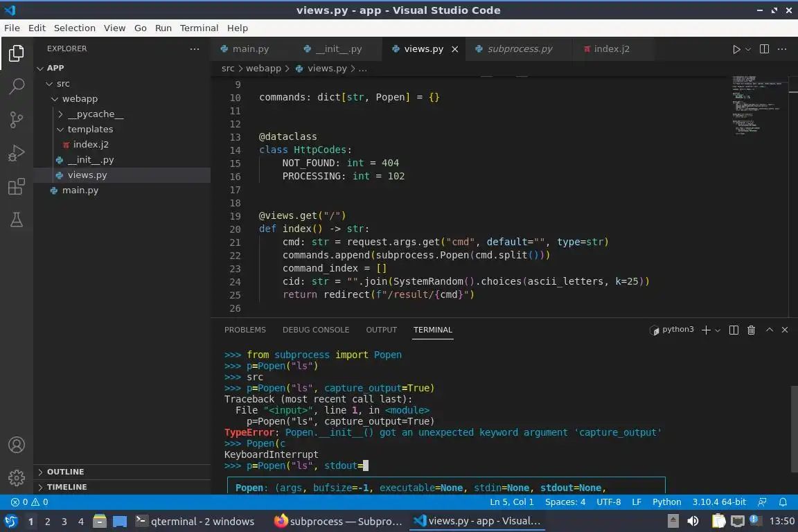Kill terminal with the trash icon
Viewport: 798px width, 532px height.
point(751,330)
